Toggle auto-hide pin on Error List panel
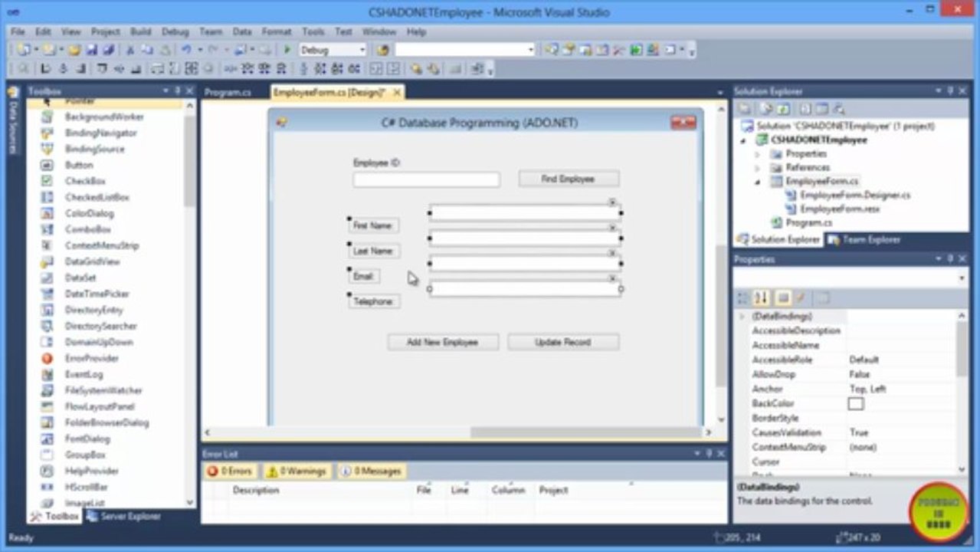Image resolution: width=980 pixels, height=552 pixels. 708,454
